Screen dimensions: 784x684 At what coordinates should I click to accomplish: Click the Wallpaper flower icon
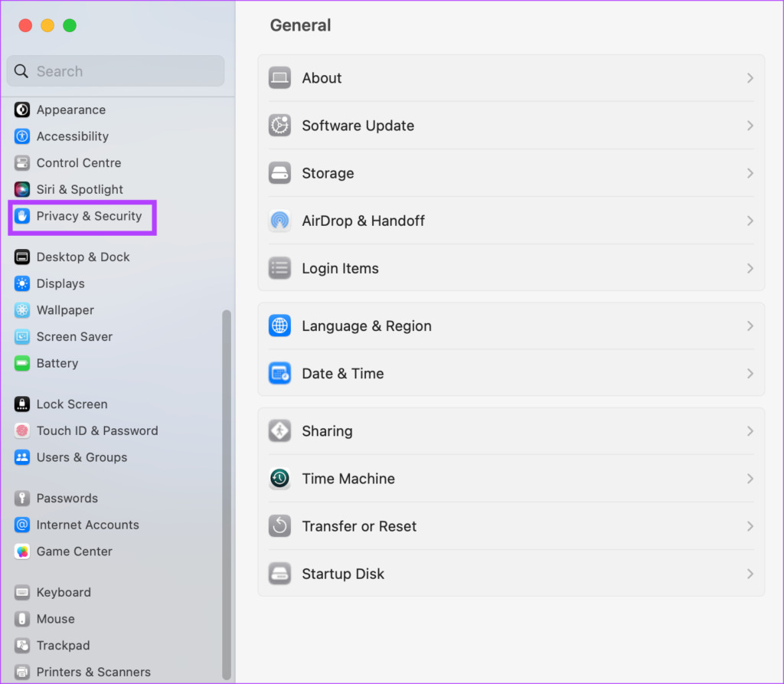[x=22, y=309]
